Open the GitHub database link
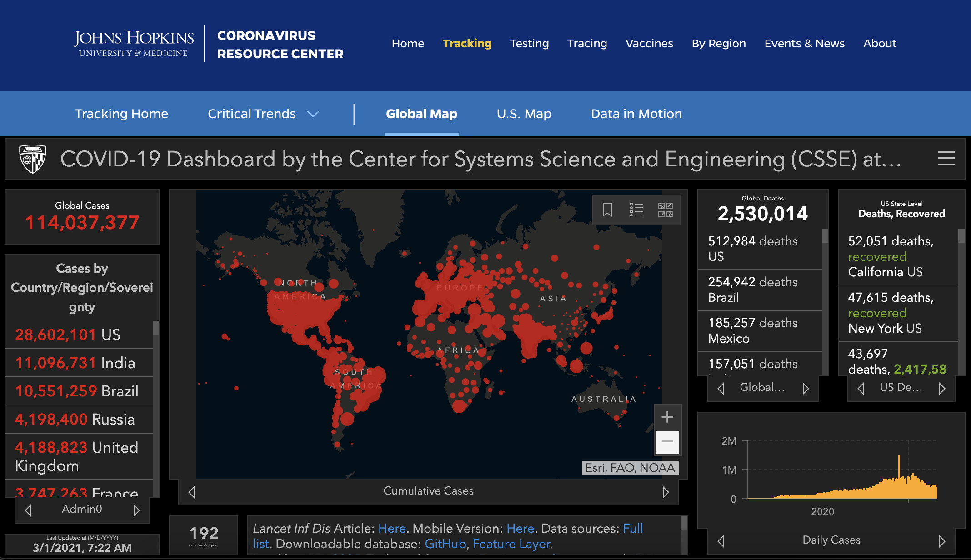Screen dimensions: 971x560 (445, 544)
